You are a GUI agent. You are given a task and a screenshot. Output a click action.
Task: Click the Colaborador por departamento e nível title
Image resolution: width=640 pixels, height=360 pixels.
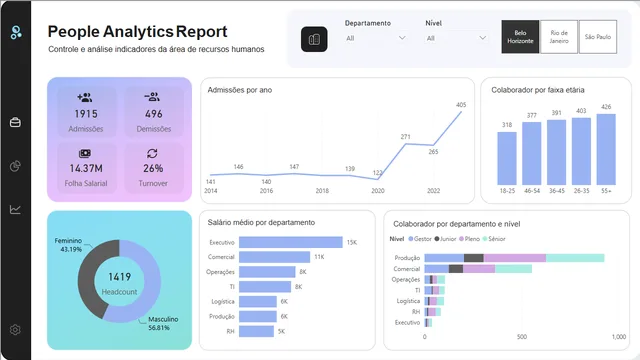pos(456,224)
